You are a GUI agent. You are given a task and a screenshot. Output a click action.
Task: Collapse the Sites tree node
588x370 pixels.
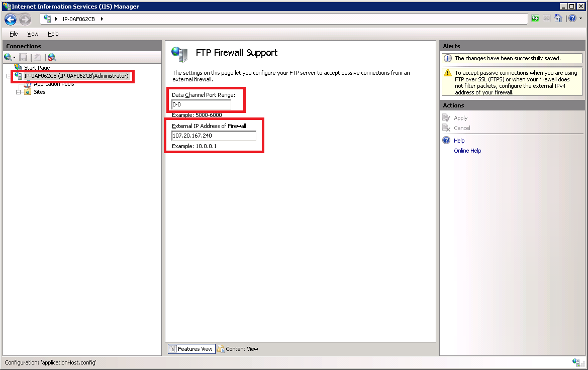pyautogui.click(x=18, y=92)
